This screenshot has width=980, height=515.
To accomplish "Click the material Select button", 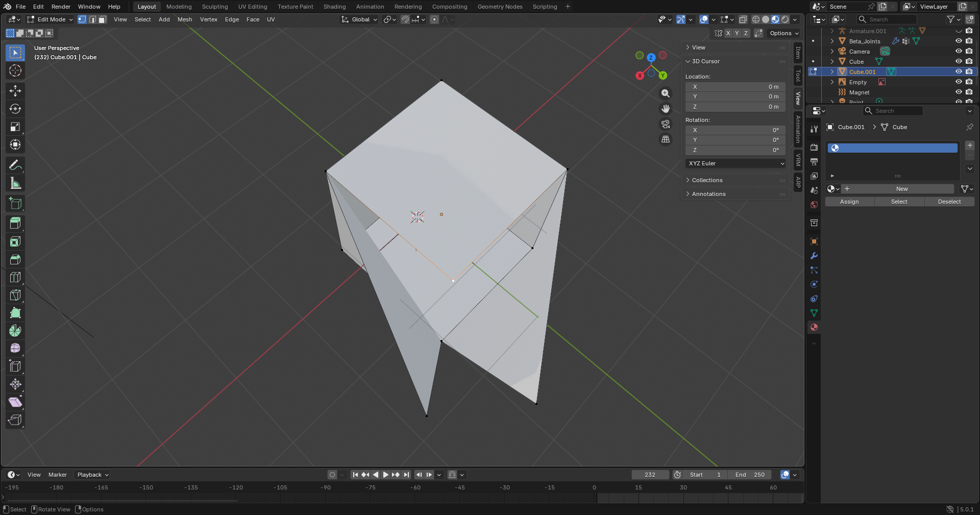I will click(899, 202).
